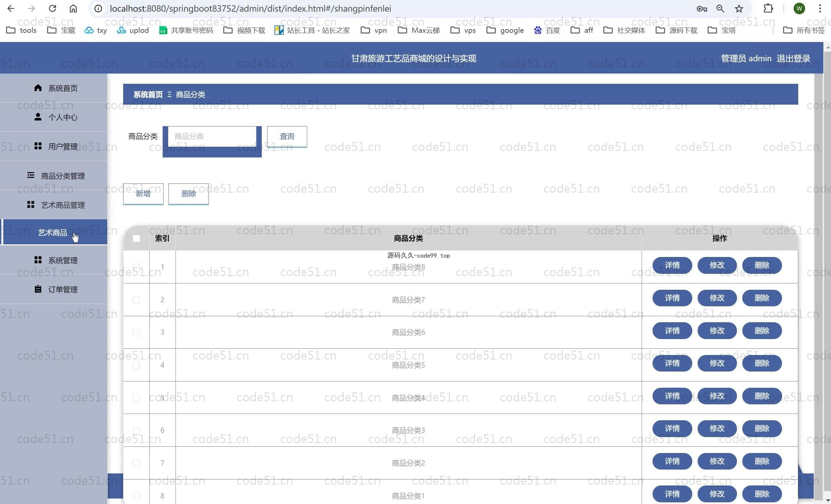The width and height of the screenshot is (831, 504).
Task: Click home icon beside 系统首页
Action: (x=38, y=88)
